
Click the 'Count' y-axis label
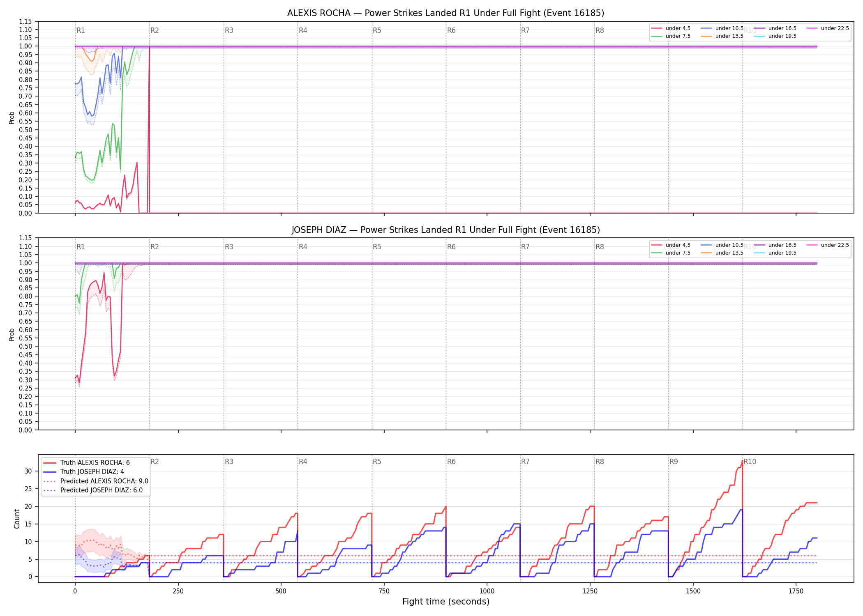click(17, 519)
